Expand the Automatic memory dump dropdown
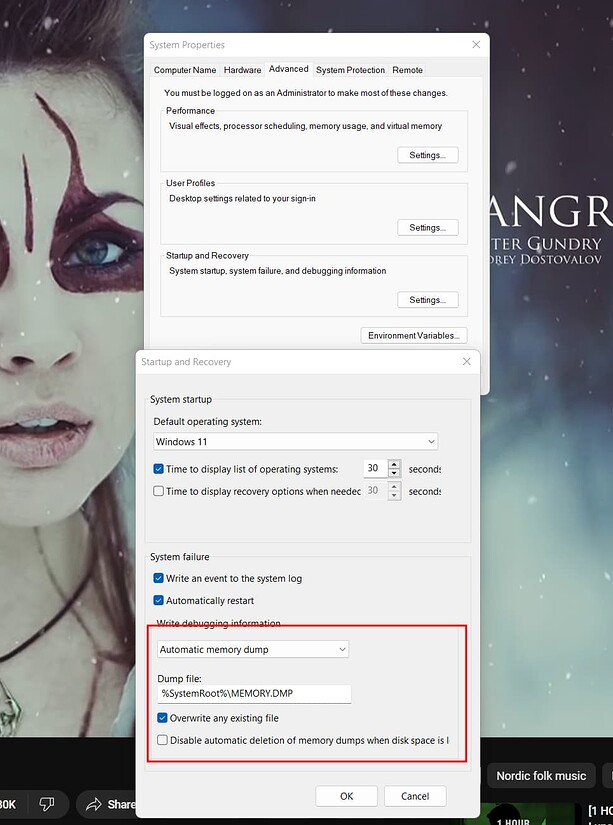The width and height of the screenshot is (613, 825). (x=253, y=649)
